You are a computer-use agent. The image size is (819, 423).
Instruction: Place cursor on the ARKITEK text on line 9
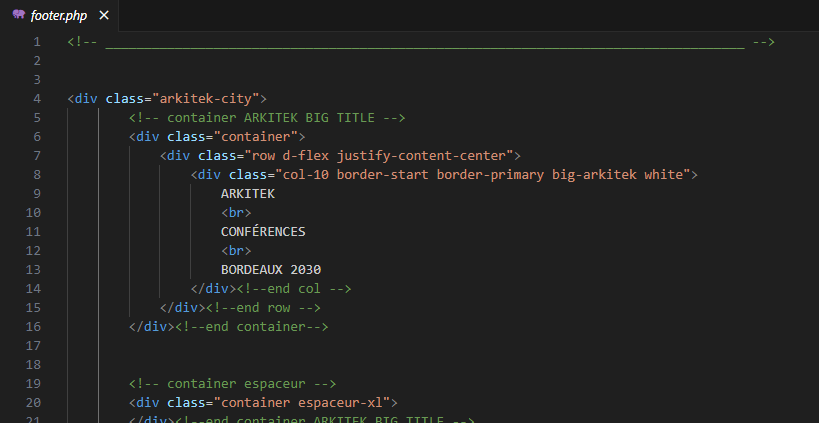(x=247, y=194)
